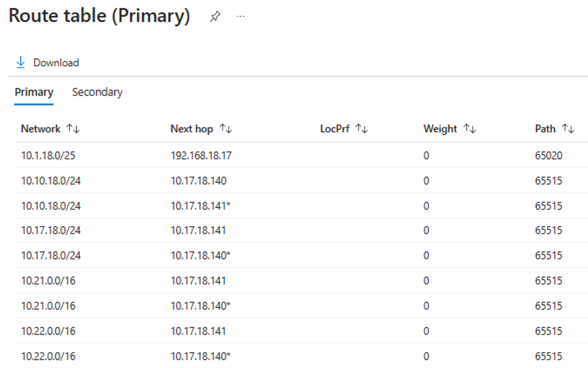This screenshot has height=368, width=588.
Task: Click the sort arrows on Weight column
Action: click(x=469, y=129)
